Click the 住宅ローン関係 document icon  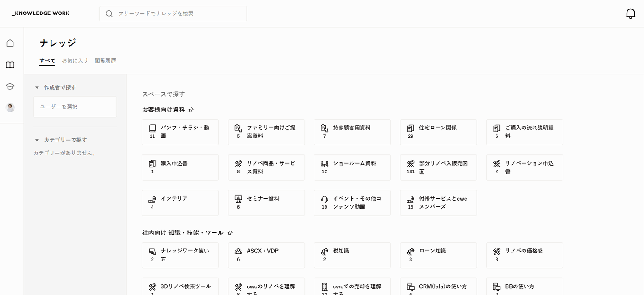[411, 128]
